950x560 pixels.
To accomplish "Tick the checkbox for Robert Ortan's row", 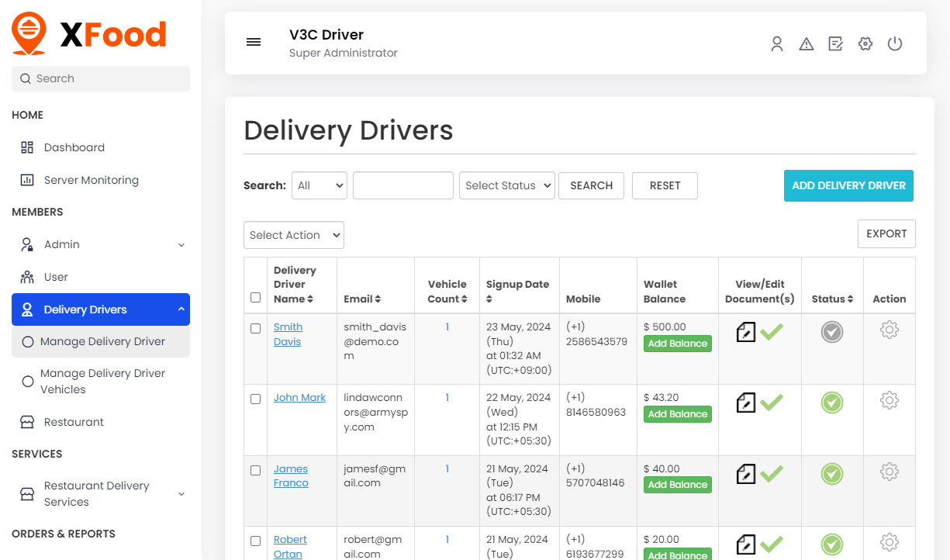I will pos(255,541).
